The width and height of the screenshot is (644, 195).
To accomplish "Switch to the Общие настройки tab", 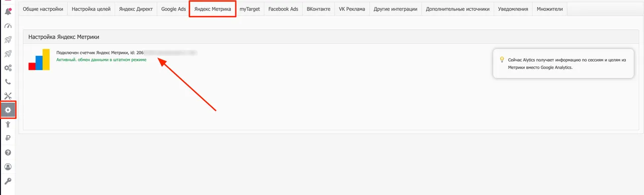I will point(43,9).
